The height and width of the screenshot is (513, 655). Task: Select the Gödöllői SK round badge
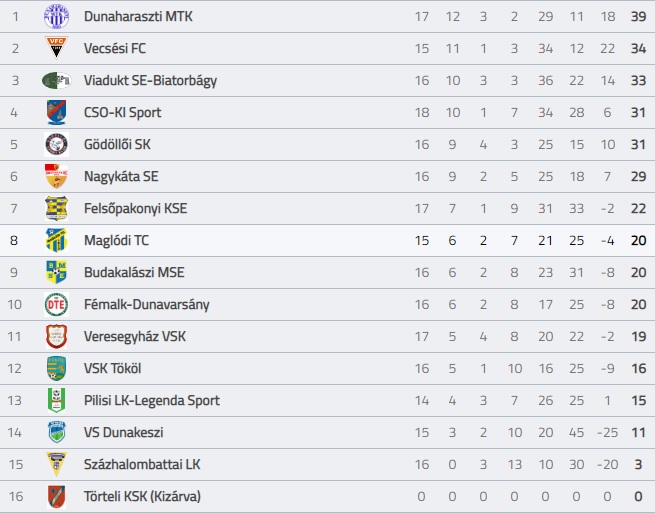coord(56,144)
